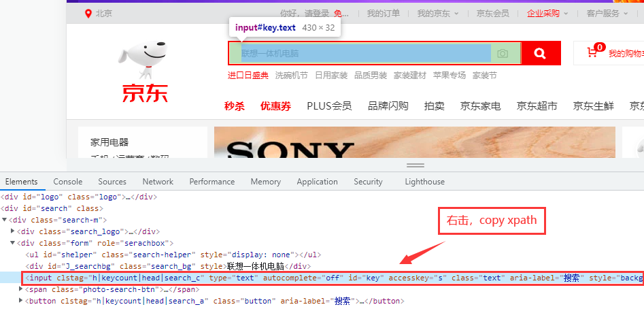Switch to the Application tab

[317, 182]
